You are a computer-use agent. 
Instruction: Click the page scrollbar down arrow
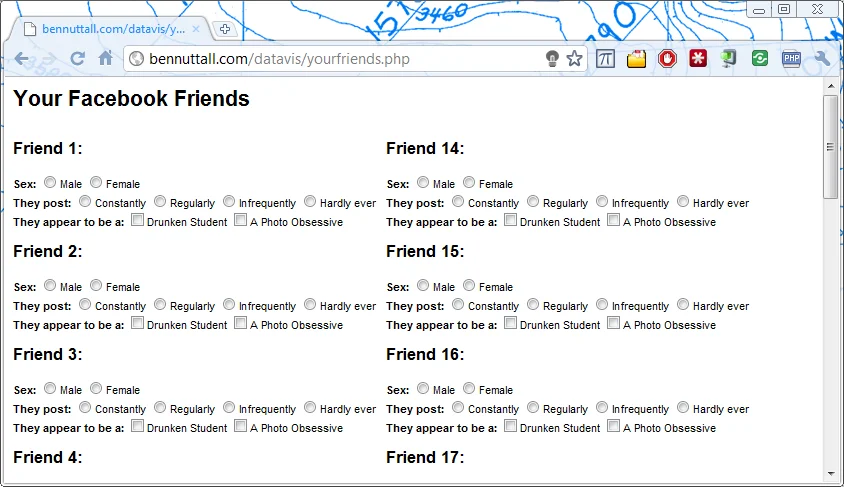click(831, 474)
